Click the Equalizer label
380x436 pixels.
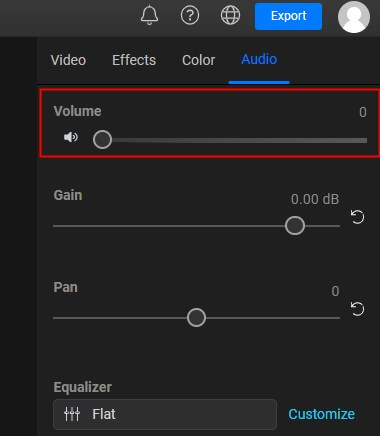[83, 388]
